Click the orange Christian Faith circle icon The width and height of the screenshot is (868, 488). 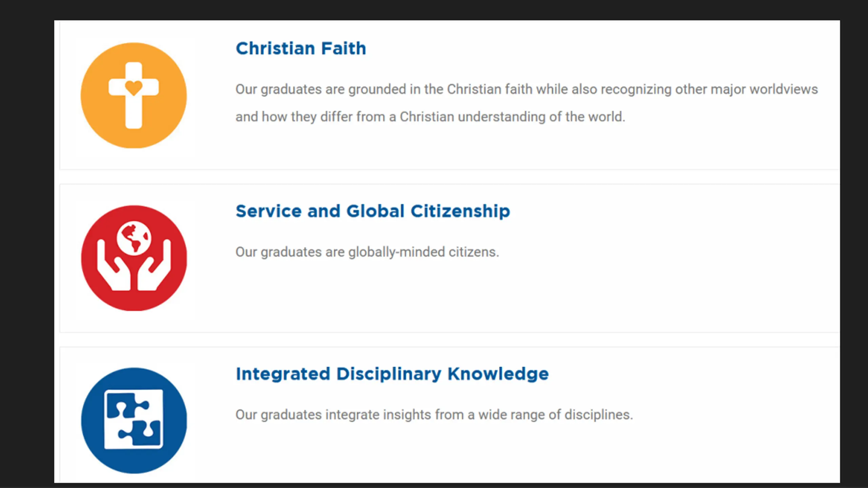pyautogui.click(x=134, y=95)
